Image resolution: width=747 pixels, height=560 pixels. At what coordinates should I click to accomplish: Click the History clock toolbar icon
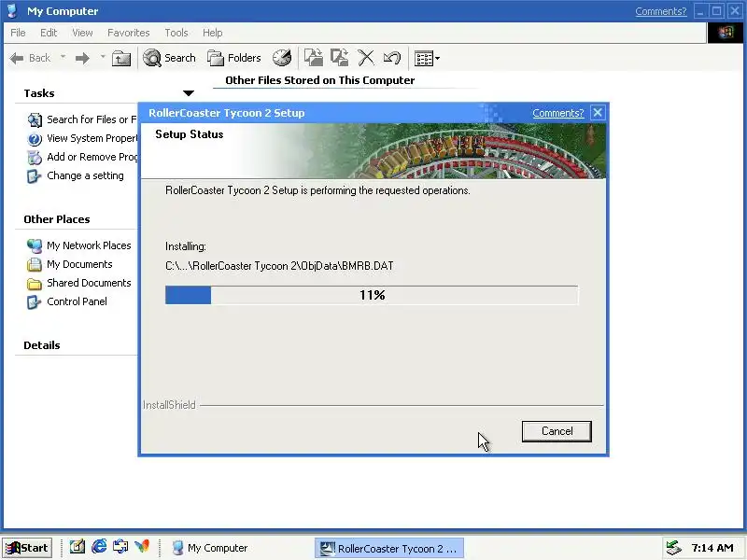282,58
